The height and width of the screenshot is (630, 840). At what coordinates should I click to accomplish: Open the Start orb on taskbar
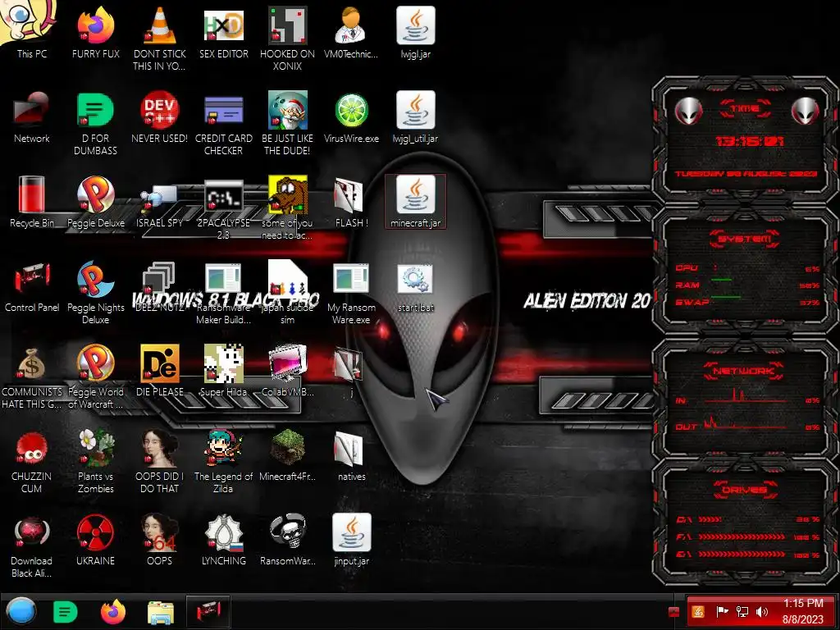pyautogui.click(x=21, y=611)
